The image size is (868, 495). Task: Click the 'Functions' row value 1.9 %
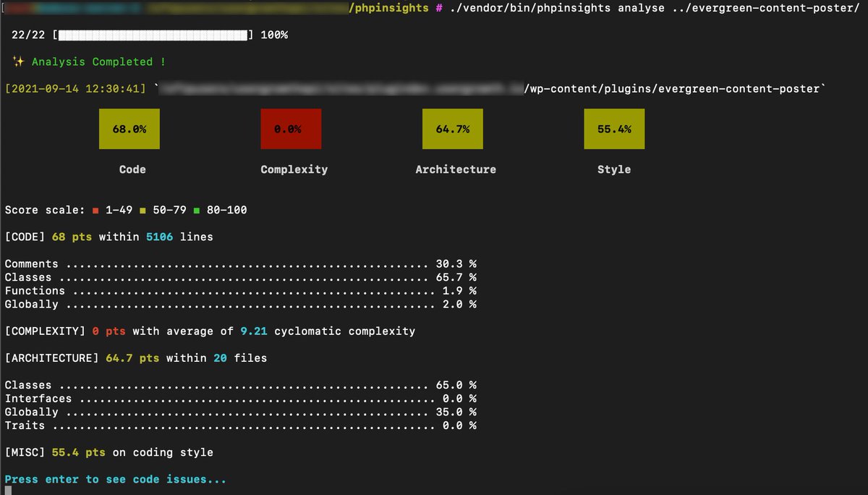[x=459, y=291]
